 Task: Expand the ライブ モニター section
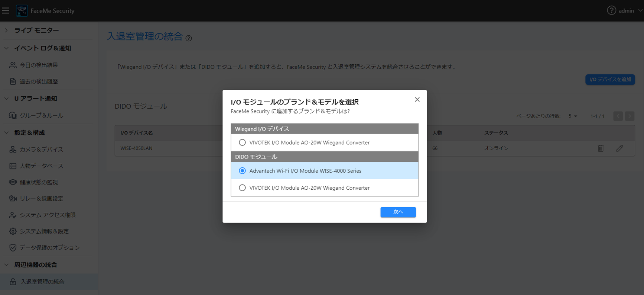6,31
